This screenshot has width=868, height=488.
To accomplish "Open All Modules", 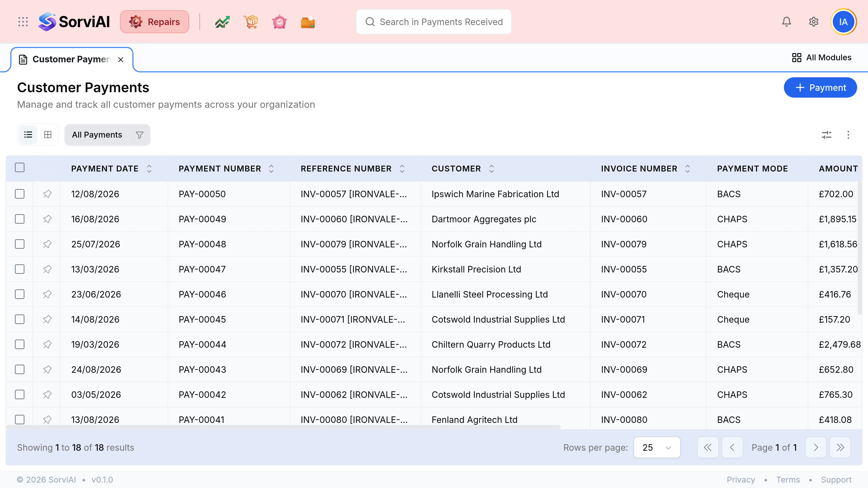I will [x=821, y=58].
